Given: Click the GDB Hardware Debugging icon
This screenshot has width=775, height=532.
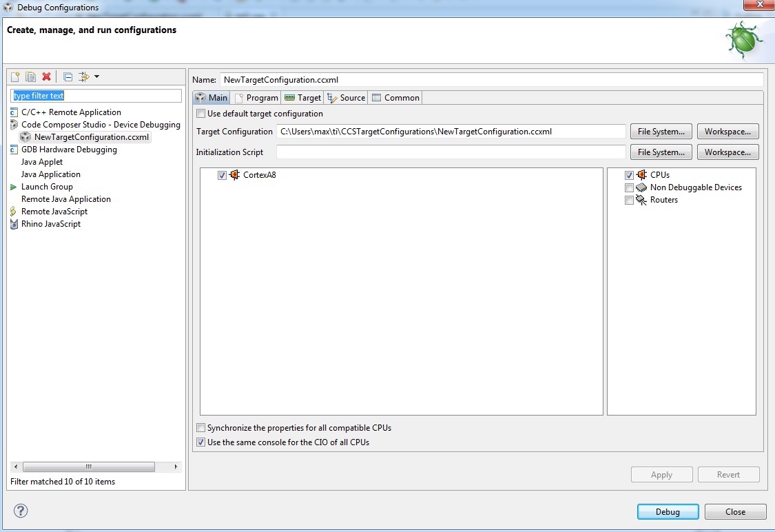Looking at the screenshot, I should point(14,150).
